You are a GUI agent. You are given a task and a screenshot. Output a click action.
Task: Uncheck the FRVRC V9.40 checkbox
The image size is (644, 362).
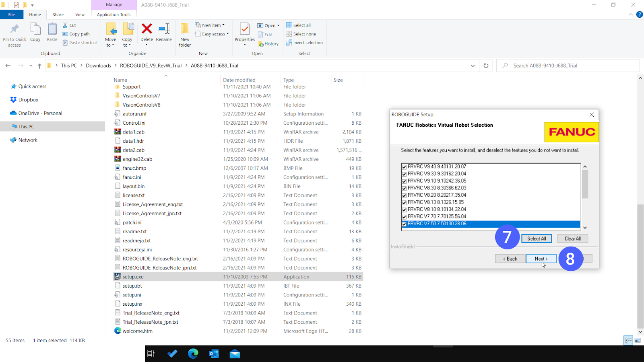404,167
